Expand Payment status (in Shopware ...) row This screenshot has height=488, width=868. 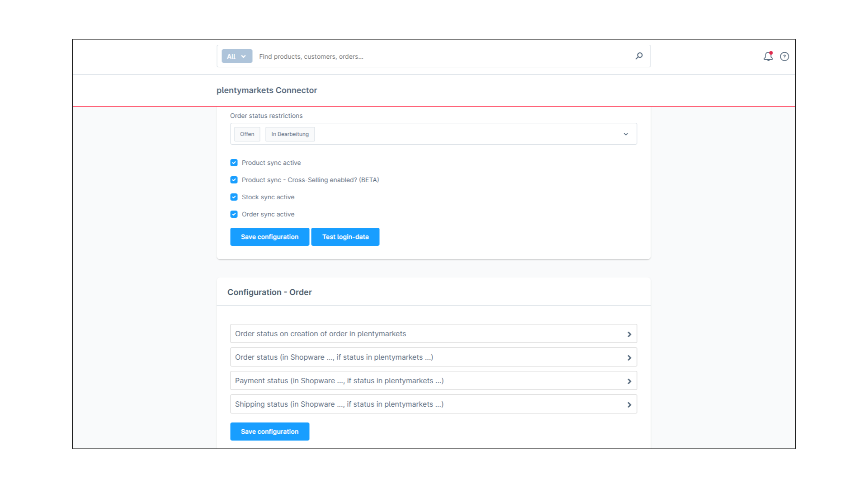click(x=434, y=380)
